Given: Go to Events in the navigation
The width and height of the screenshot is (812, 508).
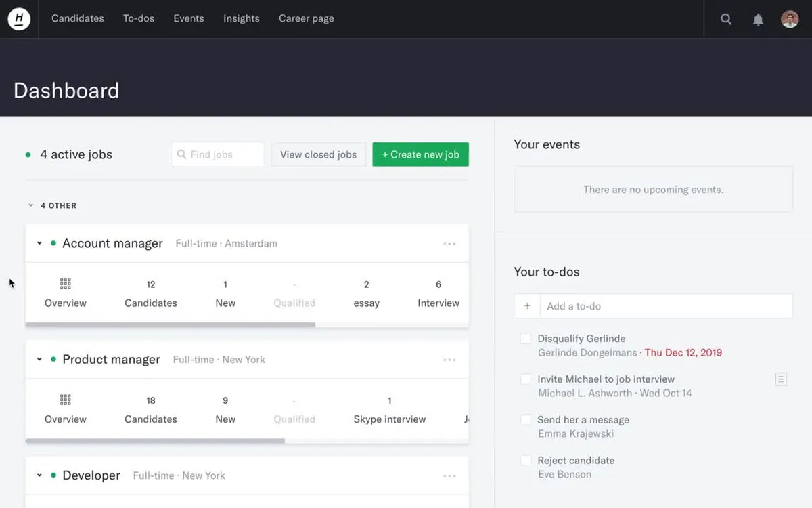Looking at the screenshot, I should point(189,18).
